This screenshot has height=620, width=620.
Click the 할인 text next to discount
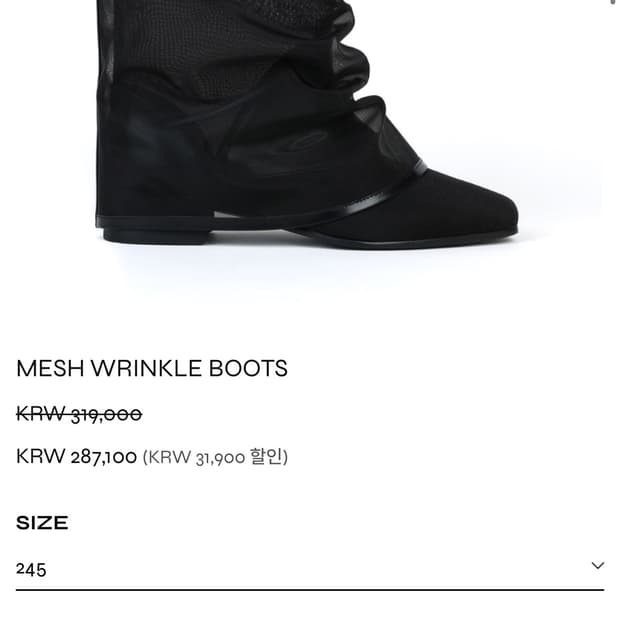[267, 457]
